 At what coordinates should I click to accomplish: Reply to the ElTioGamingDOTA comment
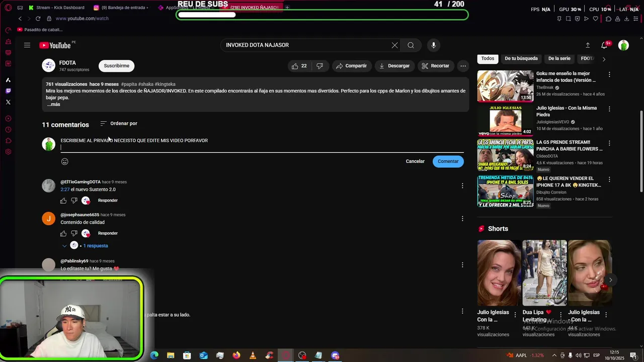tap(108, 201)
